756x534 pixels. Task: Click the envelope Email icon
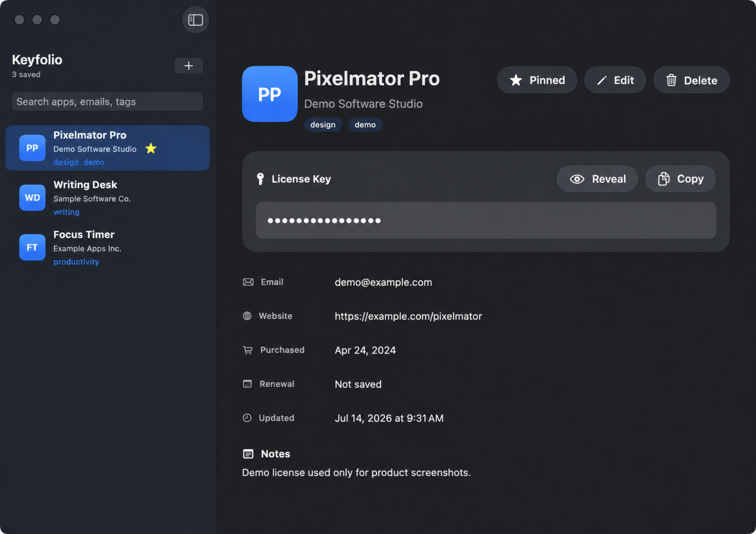(248, 282)
